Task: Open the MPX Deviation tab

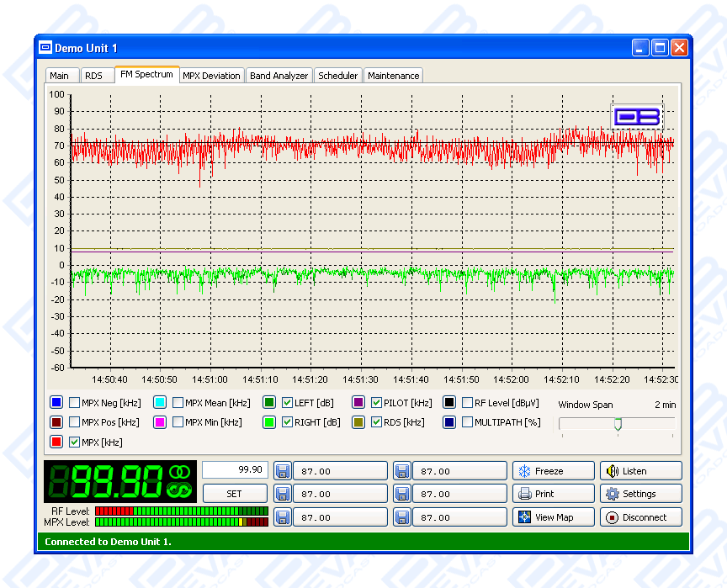Action: point(211,76)
